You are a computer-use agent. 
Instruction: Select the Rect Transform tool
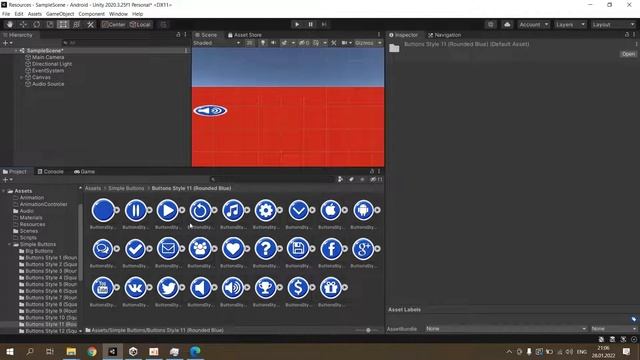coord(63,24)
